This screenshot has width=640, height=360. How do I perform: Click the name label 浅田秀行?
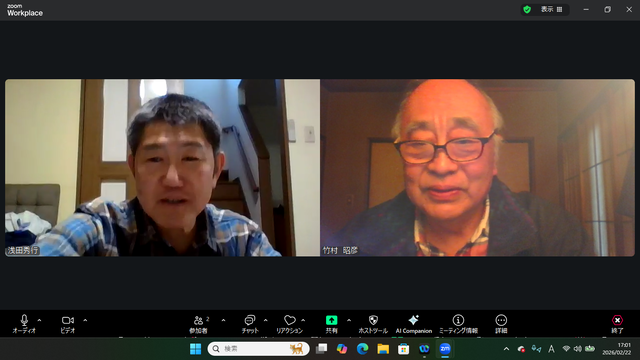[x=23, y=250]
